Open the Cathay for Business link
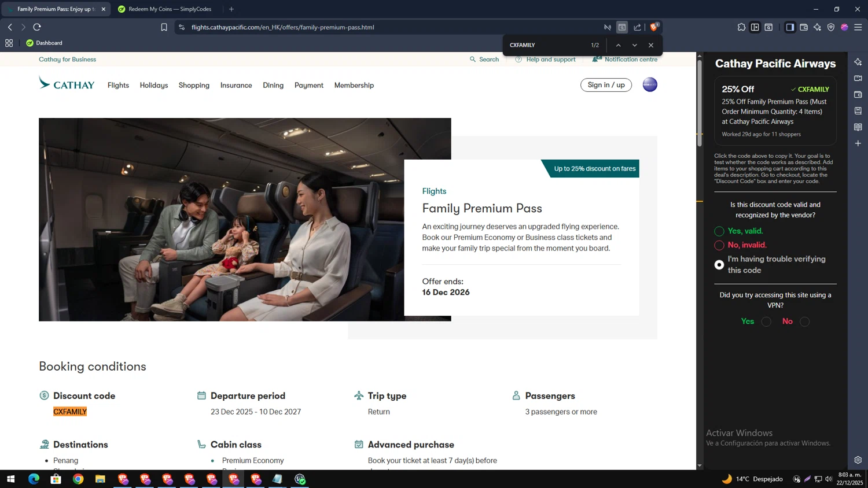 pyautogui.click(x=67, y=60)
